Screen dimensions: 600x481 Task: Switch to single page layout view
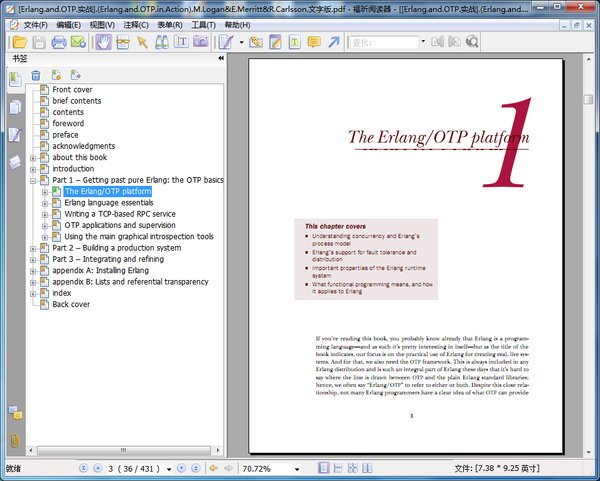tap(326, 468)
